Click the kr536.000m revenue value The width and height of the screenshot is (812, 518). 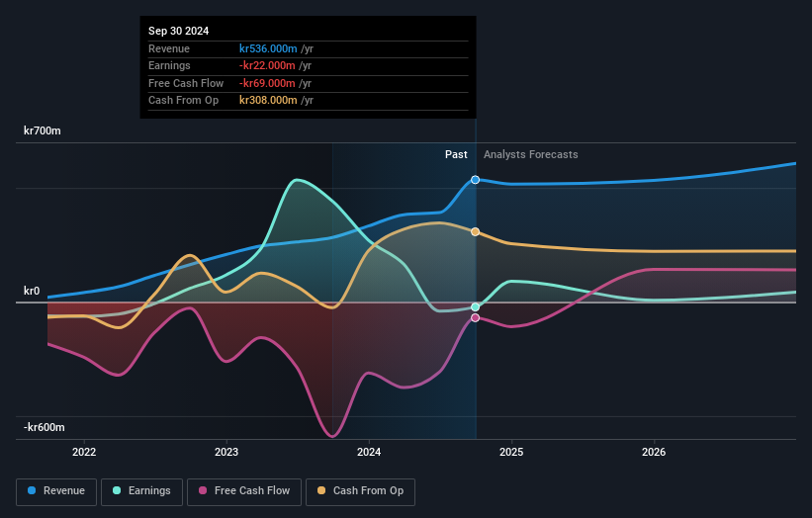(x=268, y=48)
